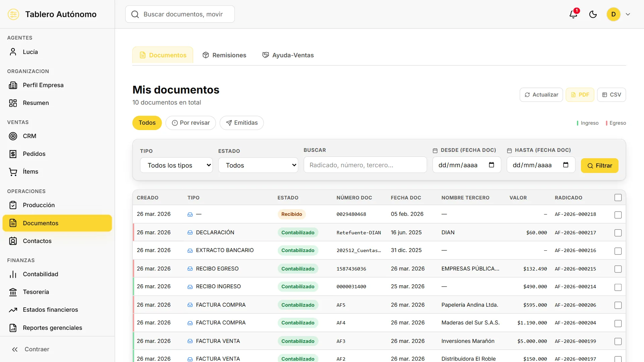Click the Egreso legend label
Screen dimensions: 644x362
coord(618,123)
